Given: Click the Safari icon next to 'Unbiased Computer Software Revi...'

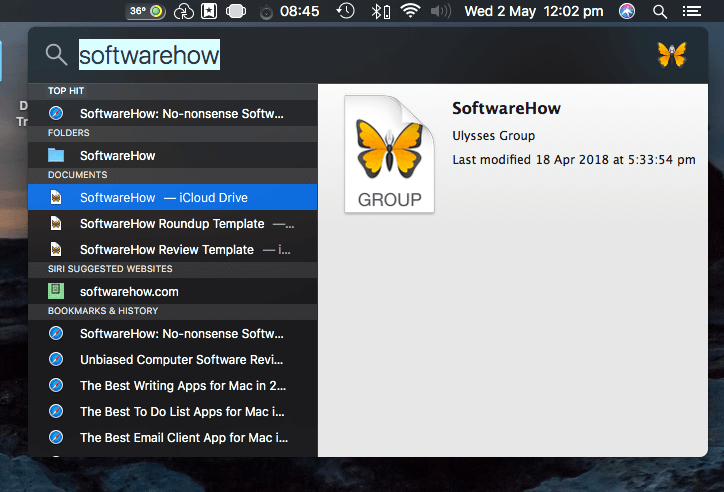Looking at the screenshot, I should [x=56, y=359].
